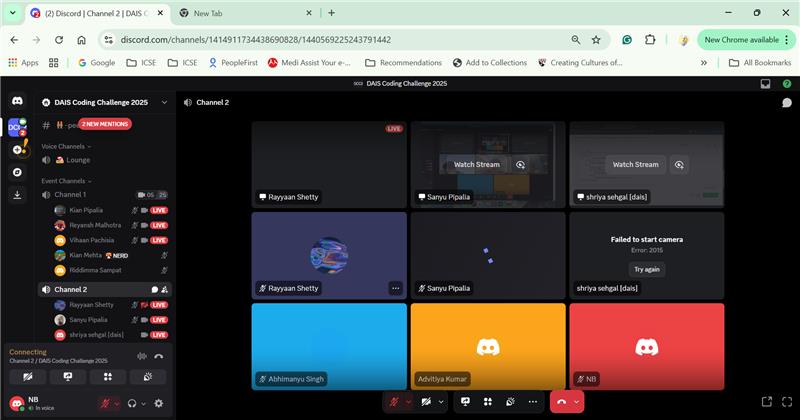Pop out Sanyu Pipalia's stream icon
This screenshot has height=420, width=800.
pos(520,165)
